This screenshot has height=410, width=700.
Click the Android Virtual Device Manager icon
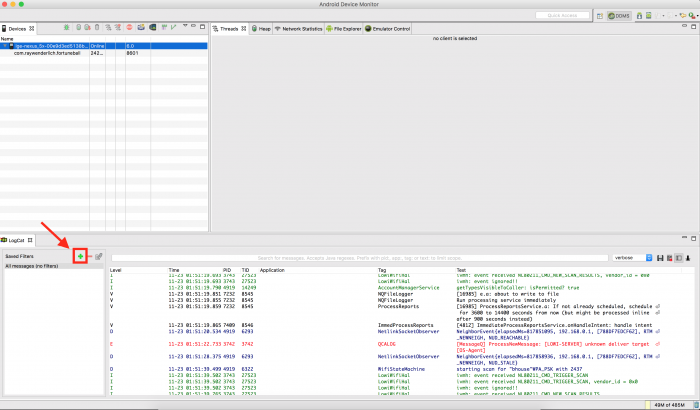pos(648,16)
